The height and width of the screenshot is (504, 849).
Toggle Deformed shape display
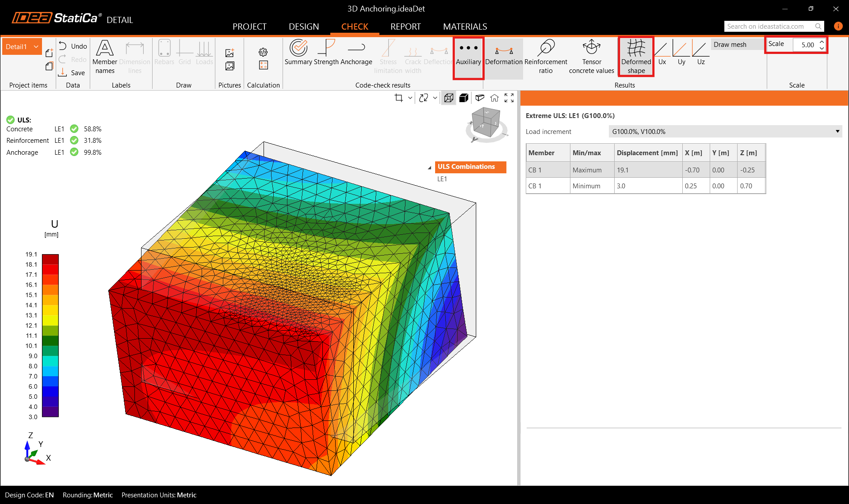tap(636, 57)
